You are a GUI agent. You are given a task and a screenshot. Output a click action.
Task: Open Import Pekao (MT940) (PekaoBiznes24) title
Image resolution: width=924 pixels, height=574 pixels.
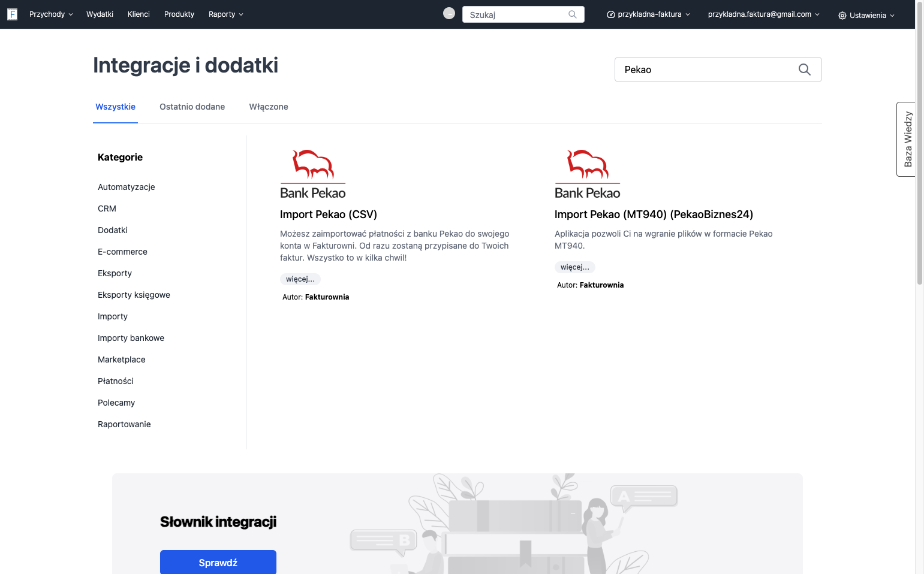click(x=654, y=215)
